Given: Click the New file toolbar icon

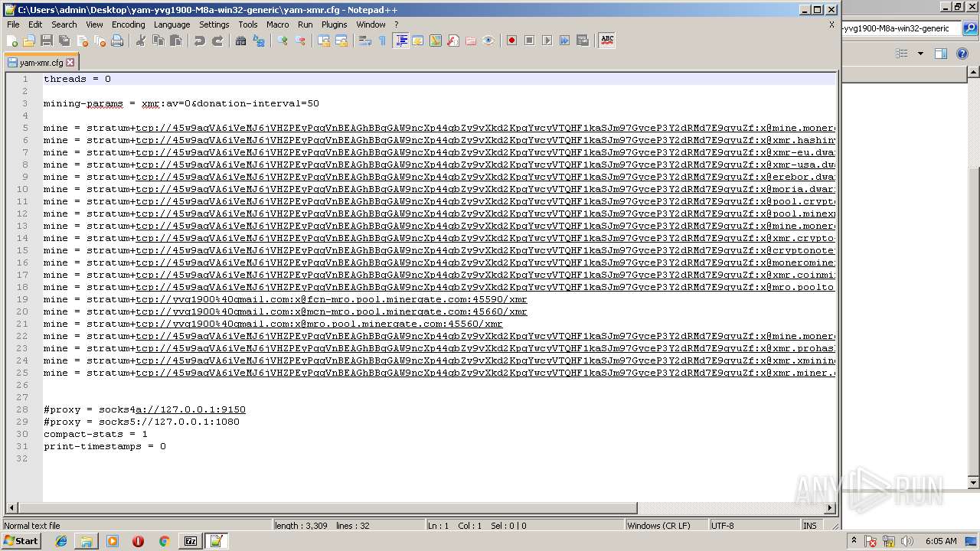Looking at the screenshot, I should point(11,41).
